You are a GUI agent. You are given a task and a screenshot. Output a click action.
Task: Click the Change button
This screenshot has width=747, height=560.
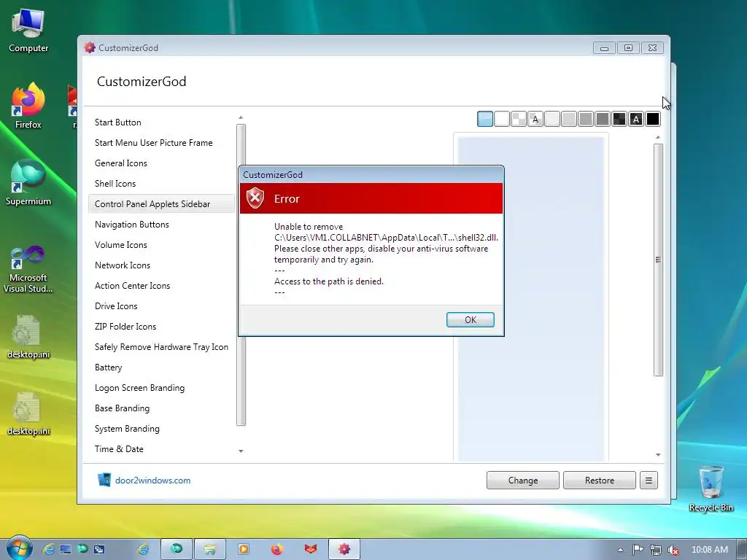point(522,480)
